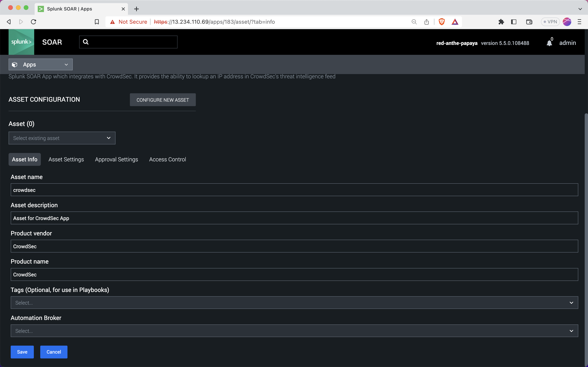Open notifications via the bell icon

549,43
